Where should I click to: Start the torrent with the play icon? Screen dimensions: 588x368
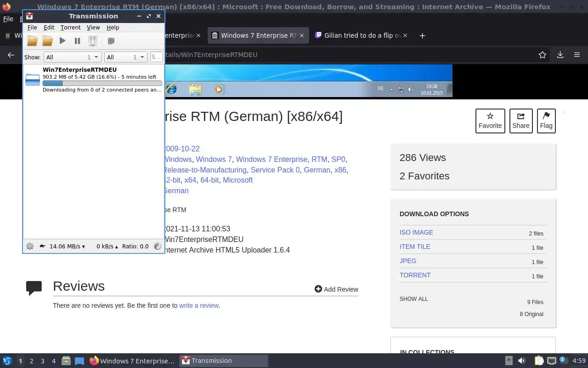pyautogui.click(x=62, y=41)
